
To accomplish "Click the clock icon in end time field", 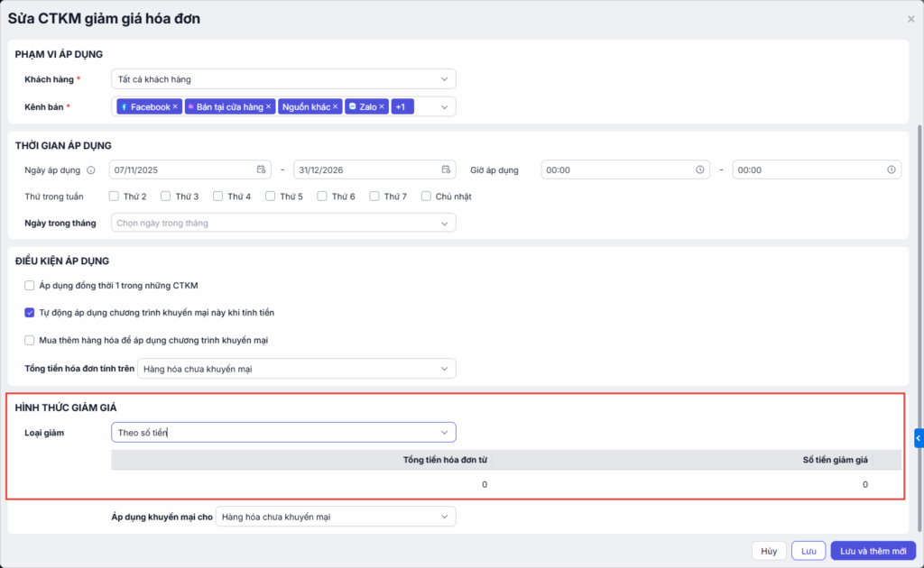I will pos(891,169).
